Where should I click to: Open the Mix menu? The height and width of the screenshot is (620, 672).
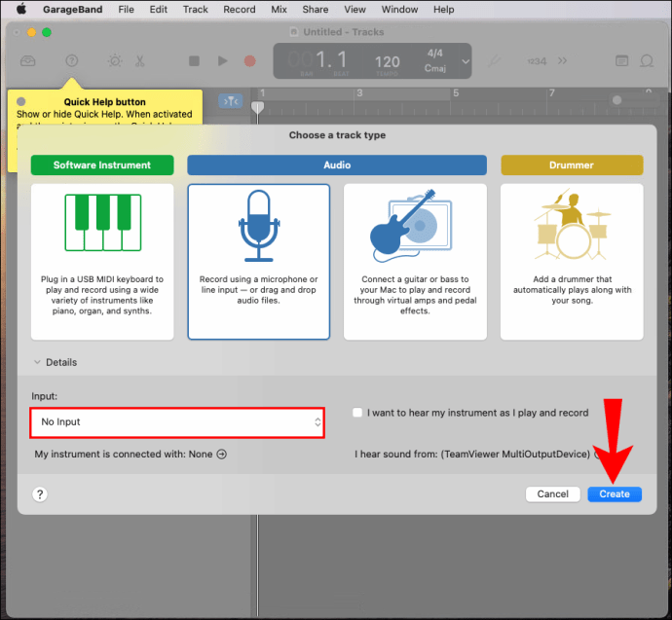pyautogui.click(x=279, y=10)
